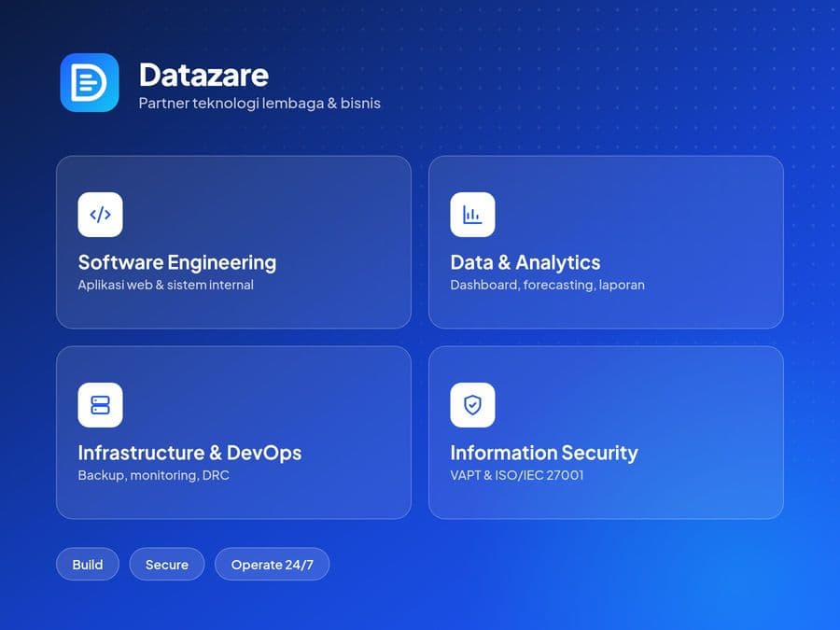The width and height of the screenshot is (840, 630).
Task: Open the Infrastructure & DevOps heading
Action: 189,453
